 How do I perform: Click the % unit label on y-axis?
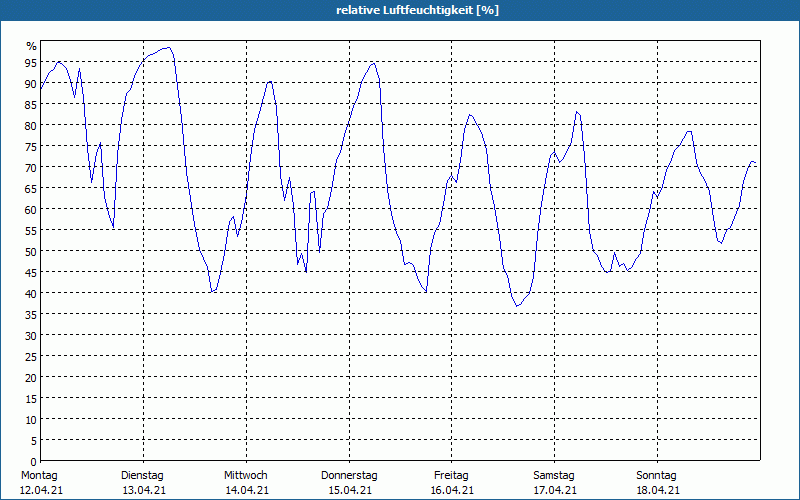(x=32, y=46)
